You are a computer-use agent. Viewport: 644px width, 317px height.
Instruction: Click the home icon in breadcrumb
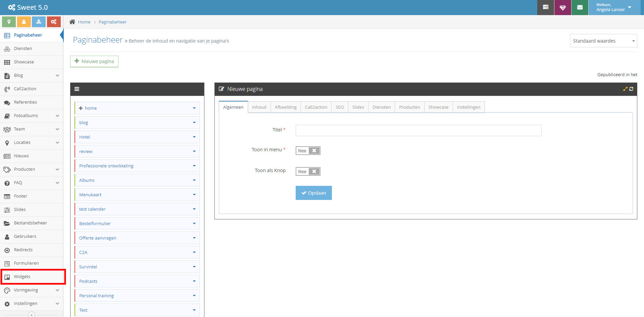click(72, 22)
